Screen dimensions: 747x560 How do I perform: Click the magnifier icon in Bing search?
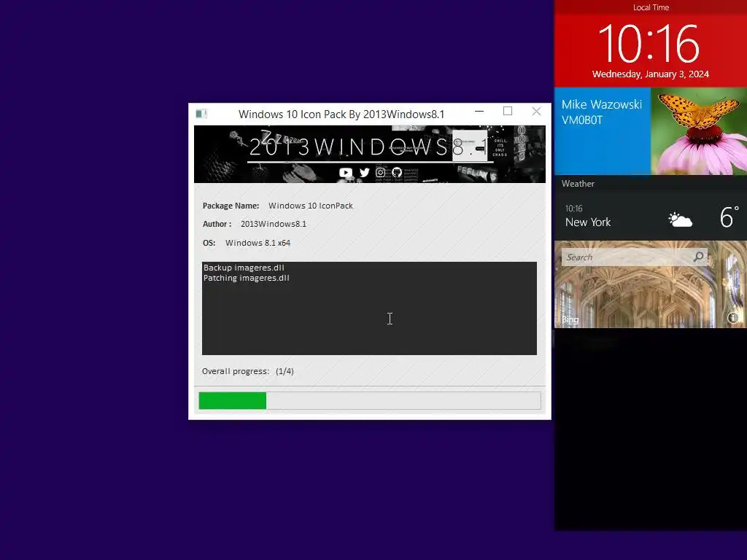tap(698, 257)
